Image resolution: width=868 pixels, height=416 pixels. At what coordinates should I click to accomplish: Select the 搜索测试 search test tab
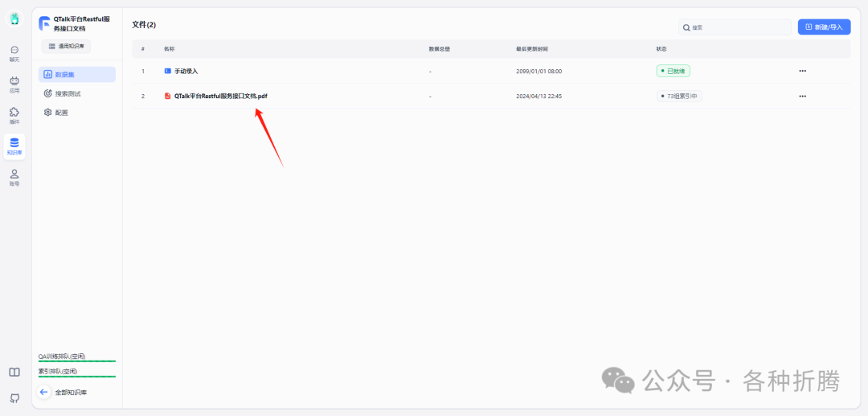(x=77, y=93)
